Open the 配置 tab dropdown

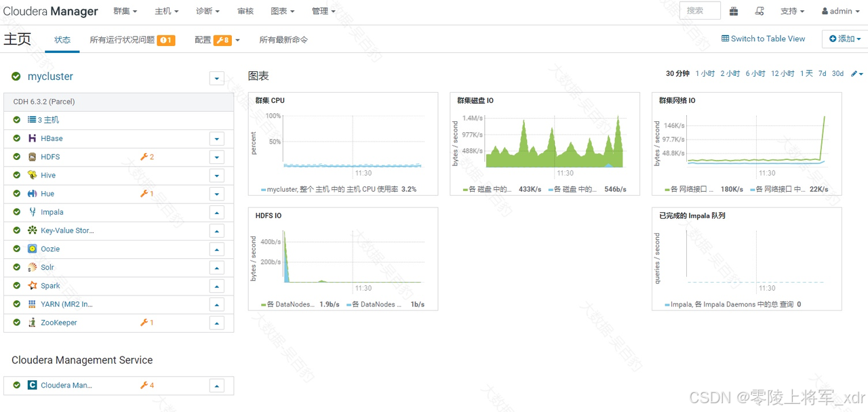pos(217,40)
